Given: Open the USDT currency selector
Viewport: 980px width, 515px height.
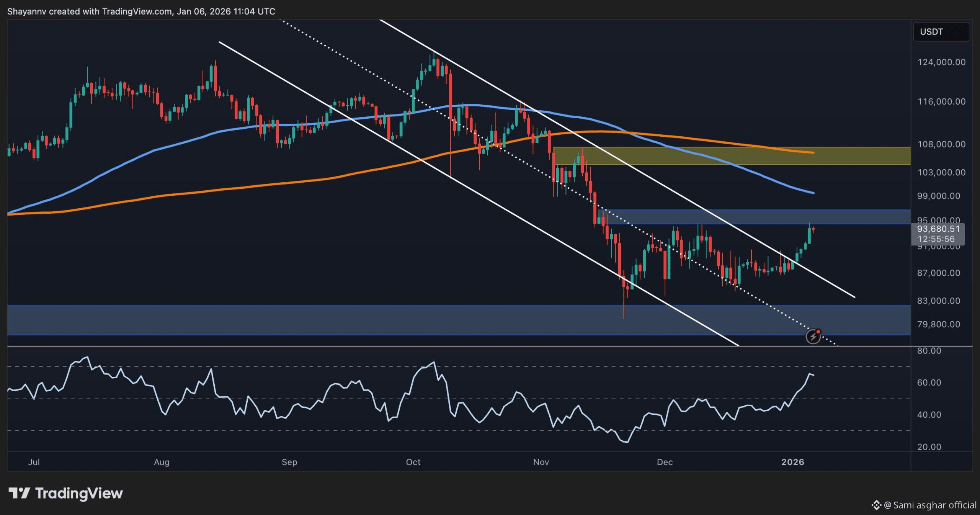Looking at the screenshot, I should pyautogui.click(x=941, y=31).
